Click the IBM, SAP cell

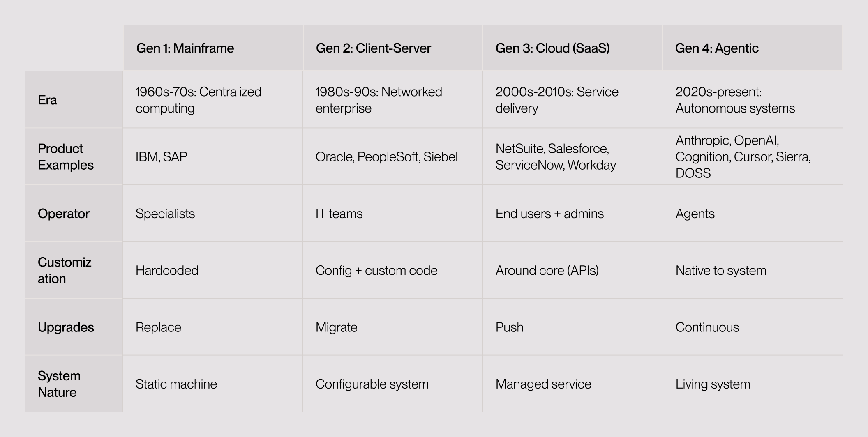[x=162, y=157]
